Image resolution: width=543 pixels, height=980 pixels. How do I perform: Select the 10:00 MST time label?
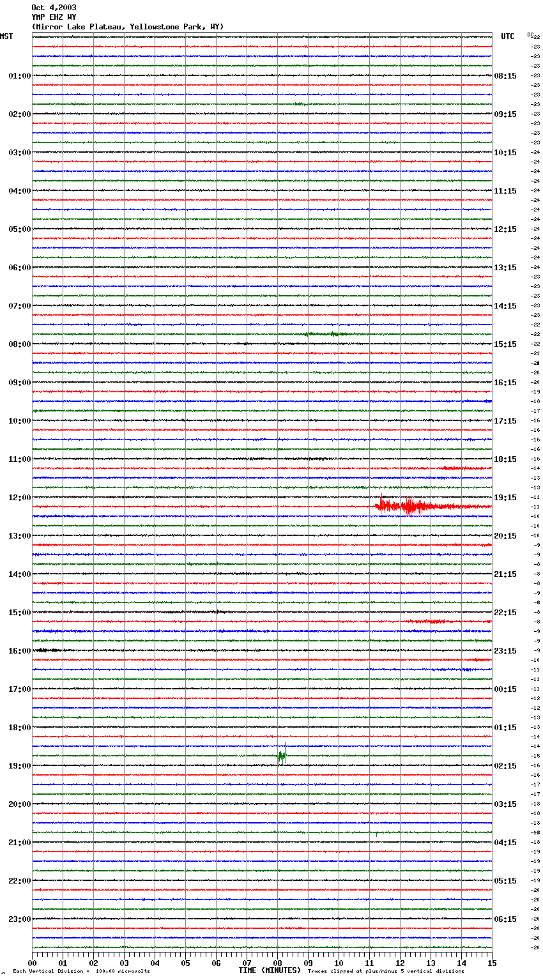click(x=20, y=421)
